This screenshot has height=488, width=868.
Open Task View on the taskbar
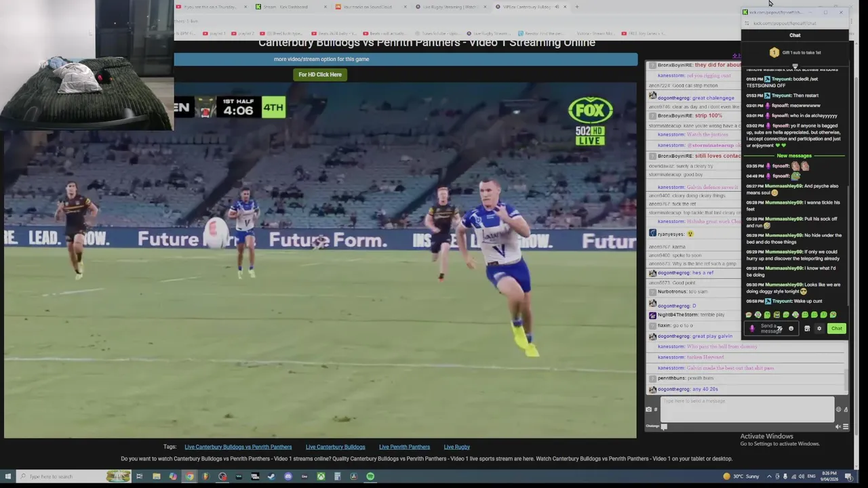[139, 476]
